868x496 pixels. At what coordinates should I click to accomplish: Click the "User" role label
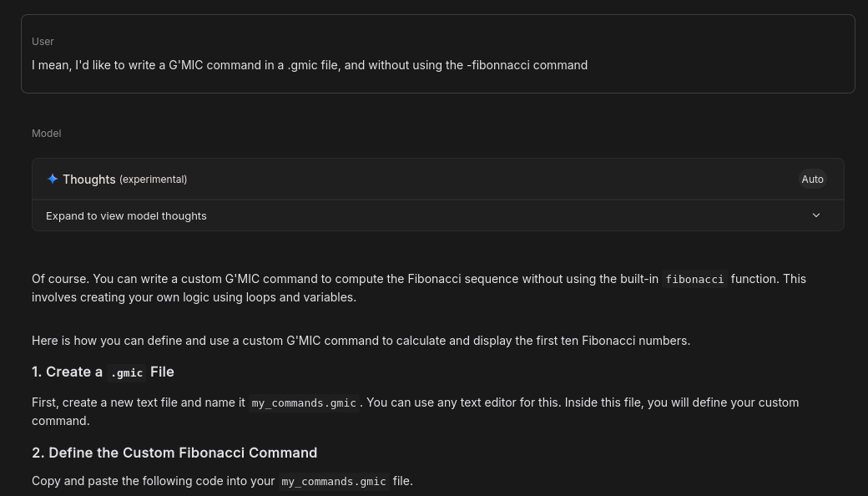(x=43, y=42)
